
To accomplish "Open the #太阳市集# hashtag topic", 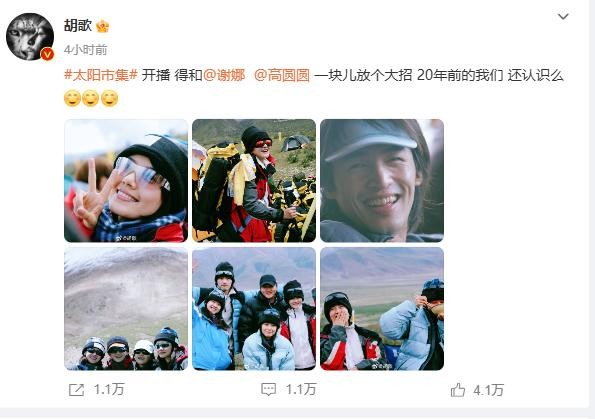I will pos(101,75).
